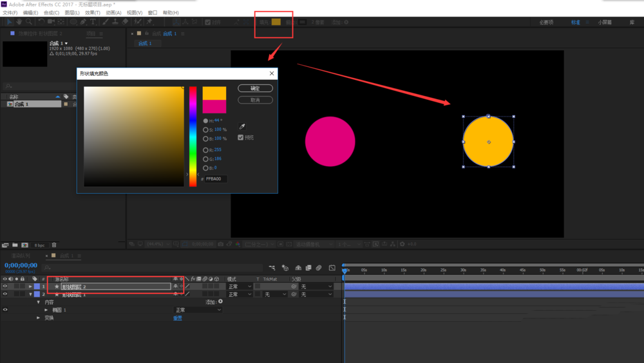Select the G green radio button
Image resolution: width=644 pixels, height=363 pixels.
205,160
